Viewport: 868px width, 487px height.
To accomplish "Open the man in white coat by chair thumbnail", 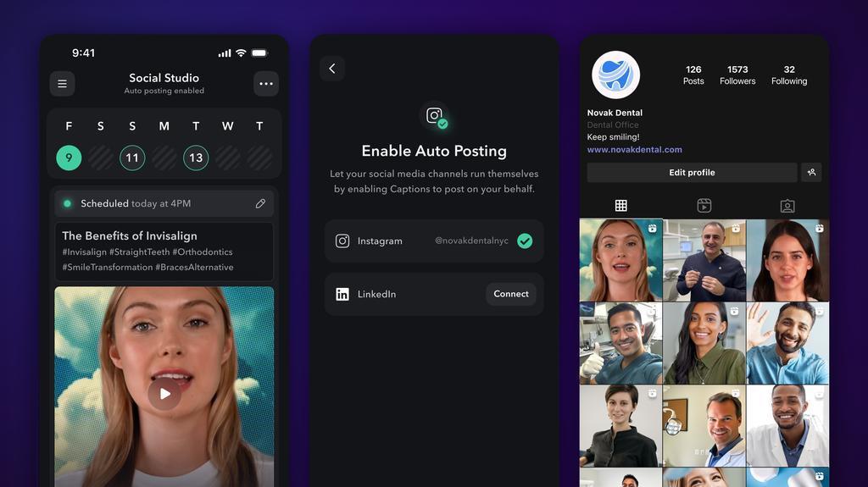I will point(704,426).
